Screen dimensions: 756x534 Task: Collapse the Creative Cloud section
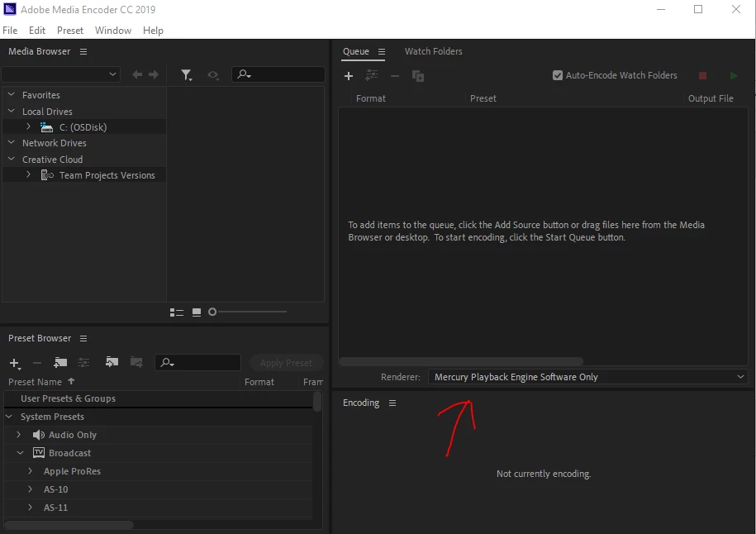pos(12,159)
